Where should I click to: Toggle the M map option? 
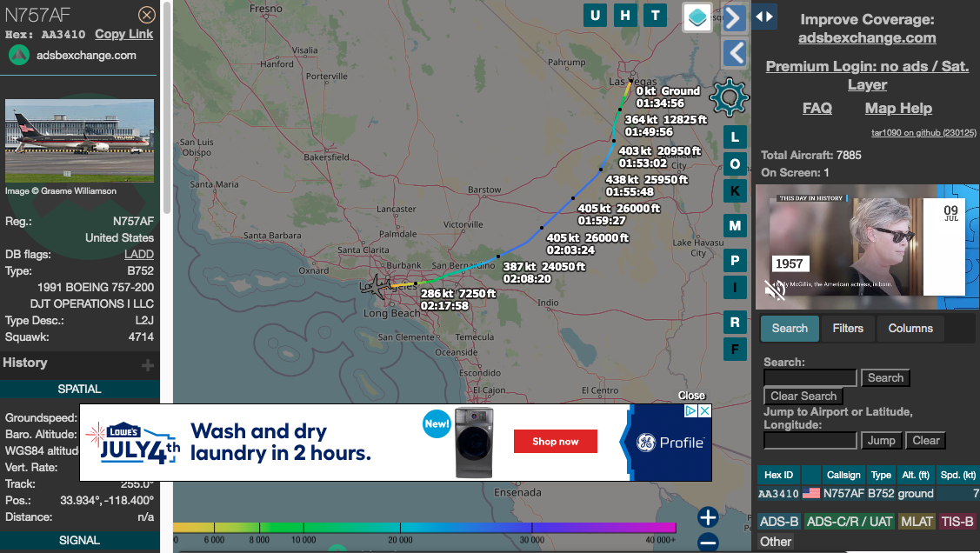point(735,225)
